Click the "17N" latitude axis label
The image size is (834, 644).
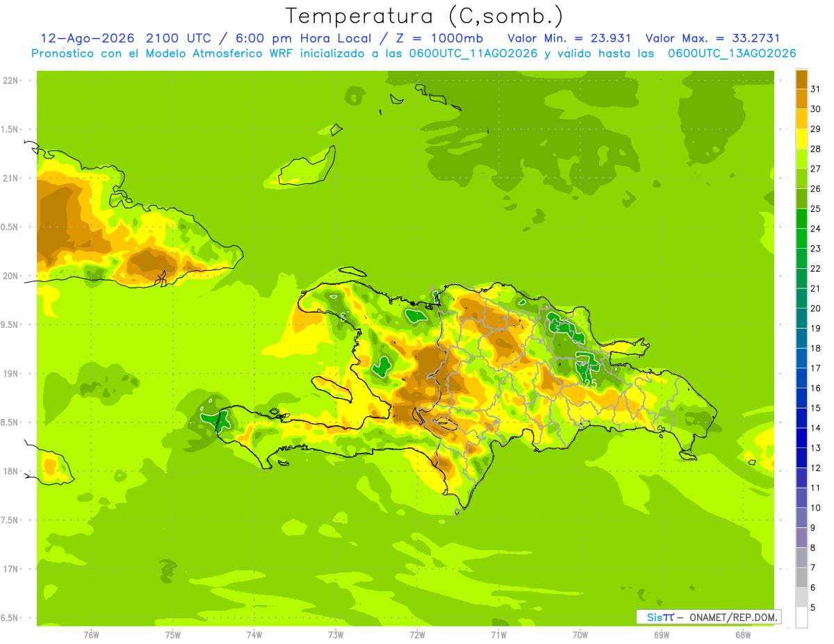point(11,570)
